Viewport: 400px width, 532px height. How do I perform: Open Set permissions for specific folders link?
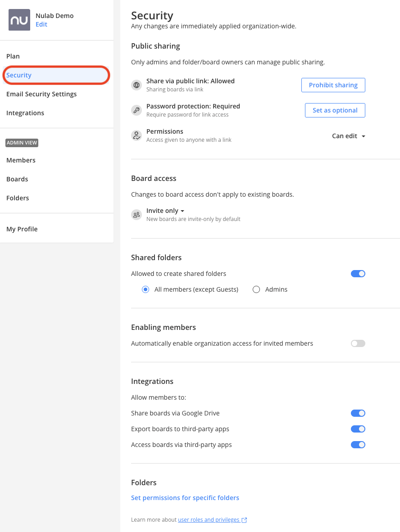(185, 498)
